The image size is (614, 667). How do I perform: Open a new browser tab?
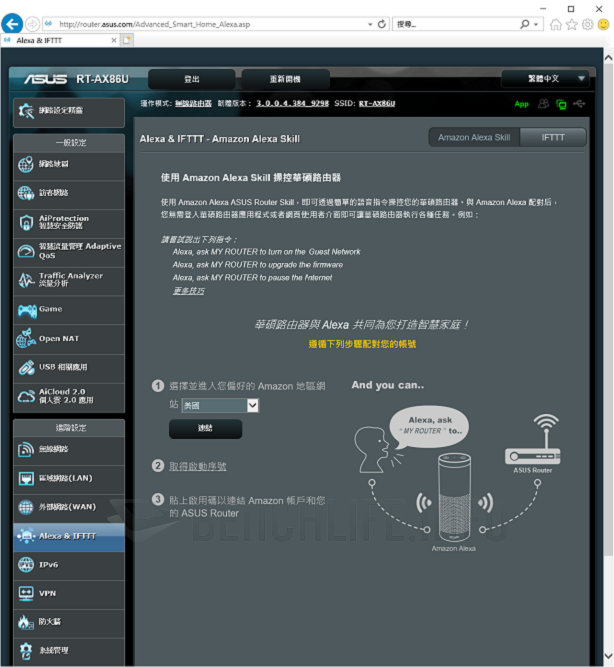[127, 40]
